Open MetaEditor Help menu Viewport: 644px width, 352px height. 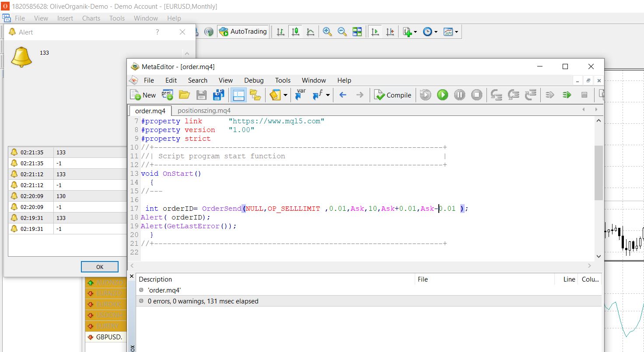[344, 80]
